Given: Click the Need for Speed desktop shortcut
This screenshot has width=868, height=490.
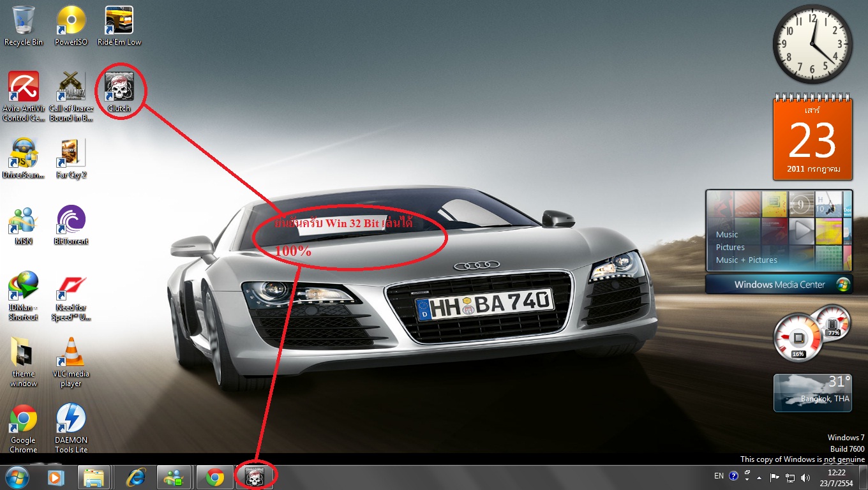Looking at the screenshot, I should pos(71,296).
